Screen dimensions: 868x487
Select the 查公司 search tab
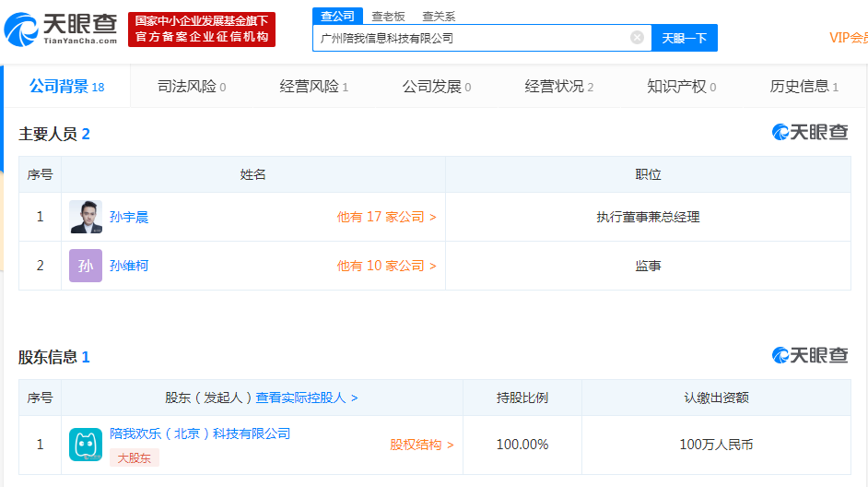pos(337,16)
